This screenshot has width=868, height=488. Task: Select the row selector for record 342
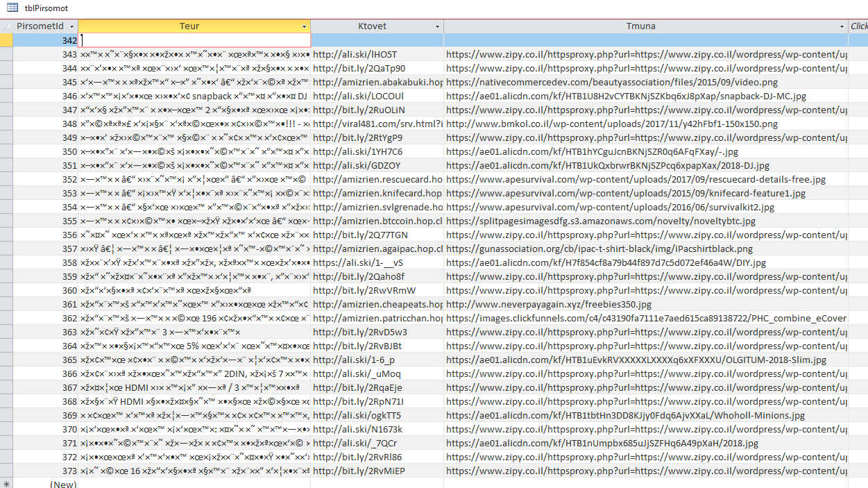(x=6, y=40)
